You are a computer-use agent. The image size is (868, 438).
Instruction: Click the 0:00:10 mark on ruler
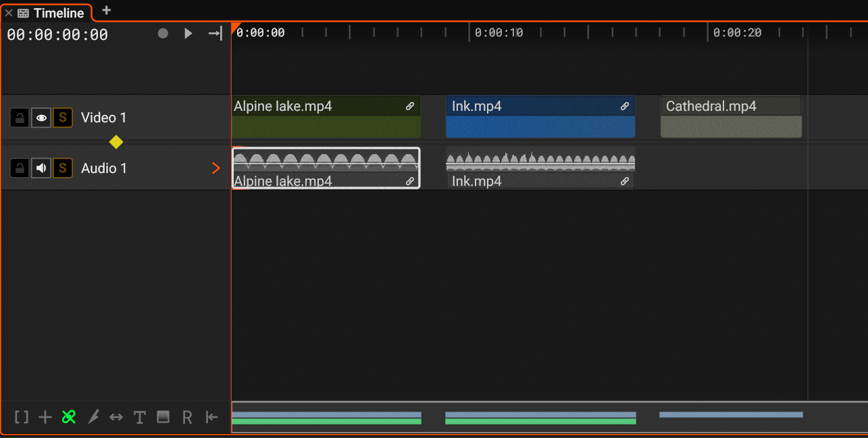[x=499, y=32]
